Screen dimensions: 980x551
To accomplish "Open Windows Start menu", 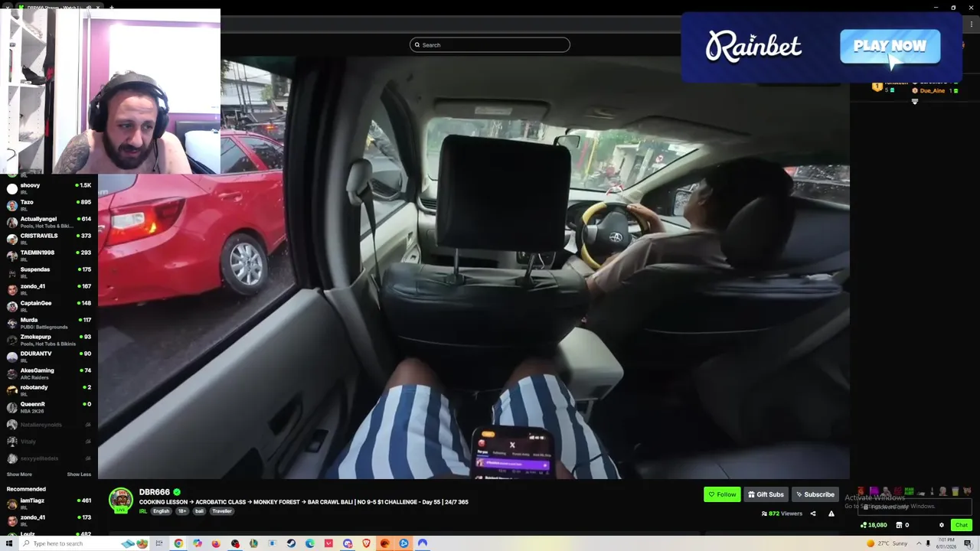I will pos(9,543).
